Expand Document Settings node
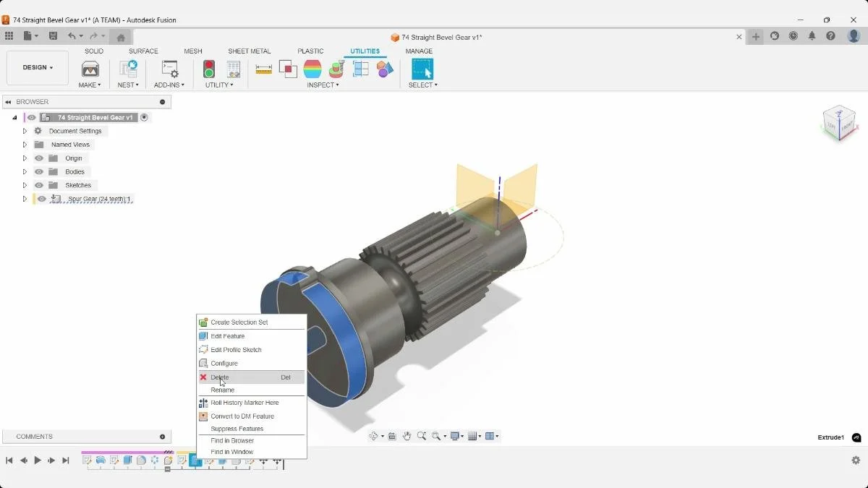The height and width of the screenshot is (488, 868). click(25, 131)
